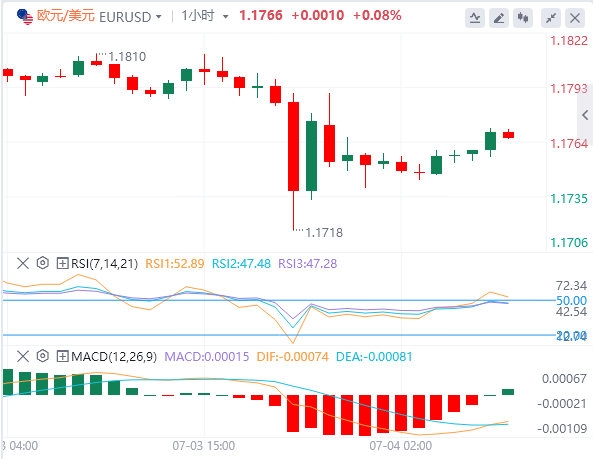Click the RSI3:47.28 value
593x459 pixels.
[x=307, y=264]
